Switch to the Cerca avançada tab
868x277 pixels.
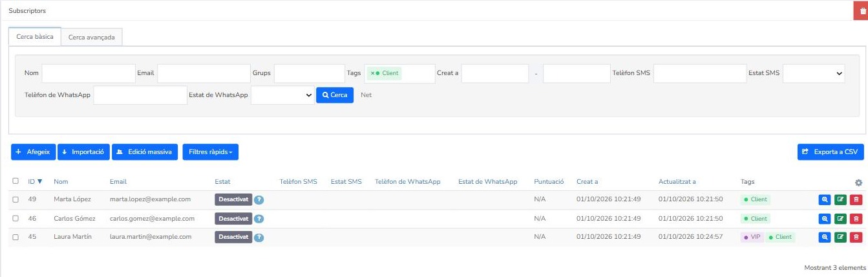coord(92,37)
